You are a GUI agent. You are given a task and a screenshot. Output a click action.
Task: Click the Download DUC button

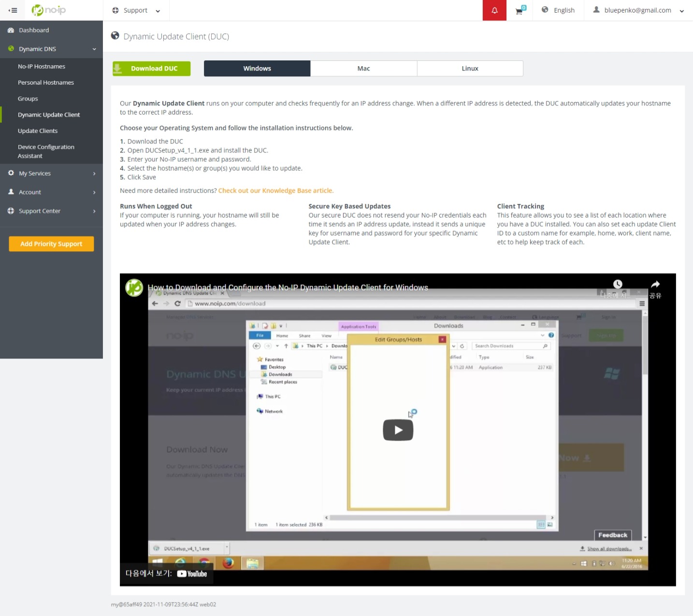point(151,69)
